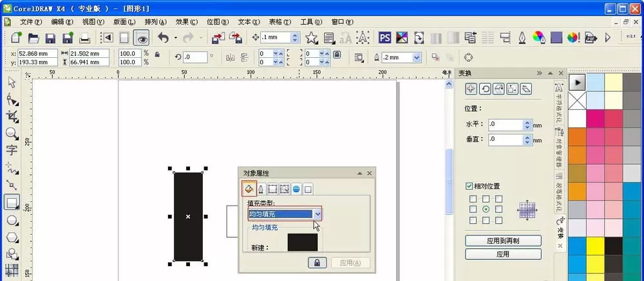Step the 水平 position spinner
This screenshot has height=281, width=644.
(x=527, y=125)
